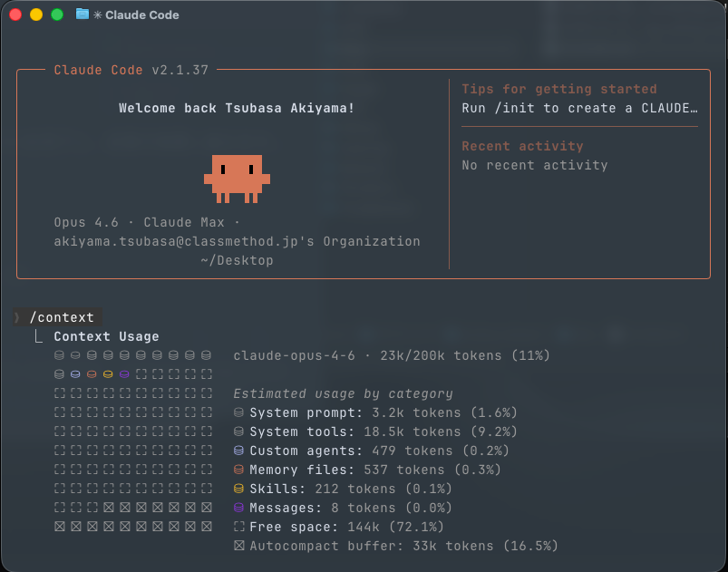Click the Tips for getting started heading
This screenshot has width=728, height=572.
pos(558,89)
